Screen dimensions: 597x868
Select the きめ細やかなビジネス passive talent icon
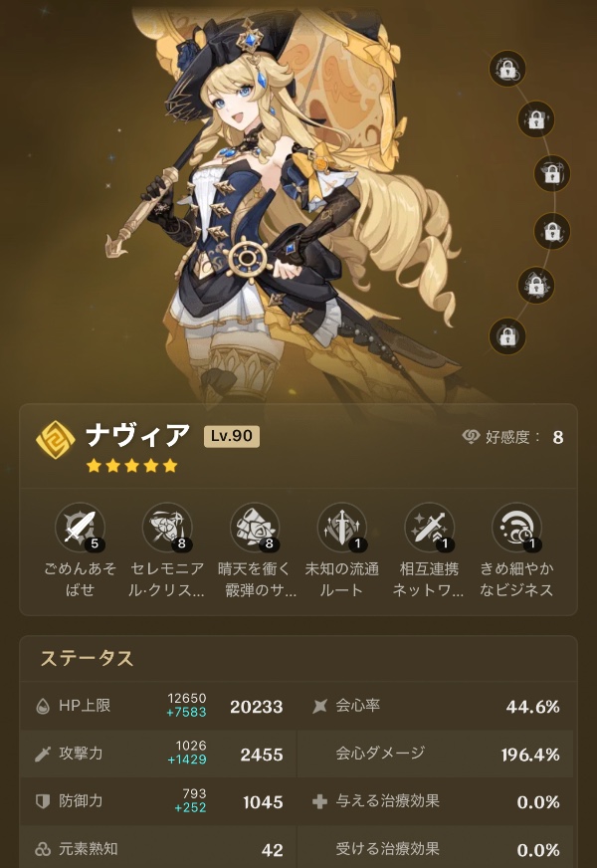[x=516, y=528]
